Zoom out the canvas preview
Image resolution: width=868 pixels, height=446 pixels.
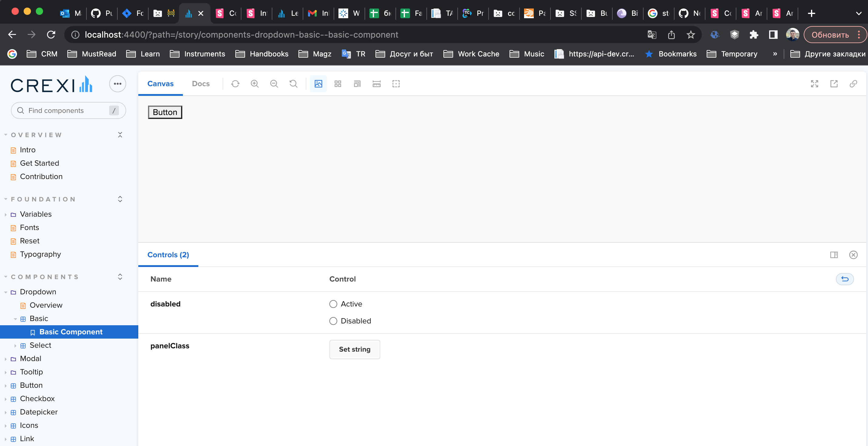tap(274, 84)
